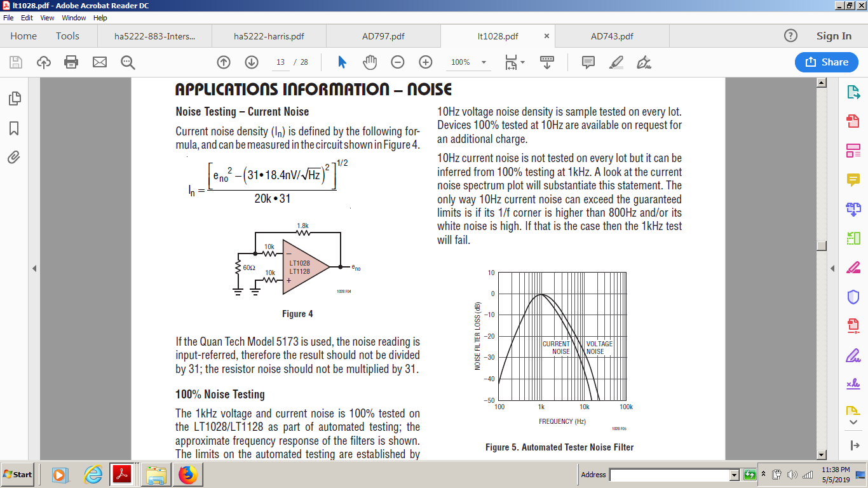This screenshot has height=488, width=868.
Task: Click the Windows Start button
Action: click(x=18, y=475)
